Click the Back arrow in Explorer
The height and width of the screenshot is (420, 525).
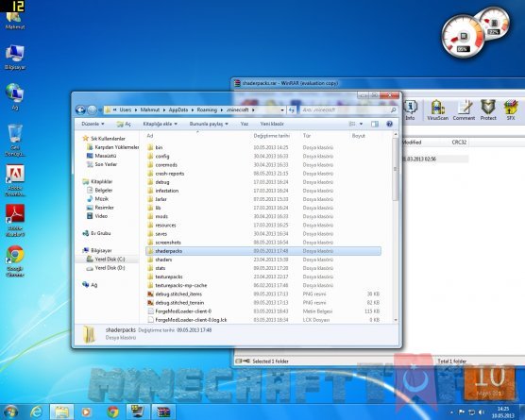tap(80, 109)
